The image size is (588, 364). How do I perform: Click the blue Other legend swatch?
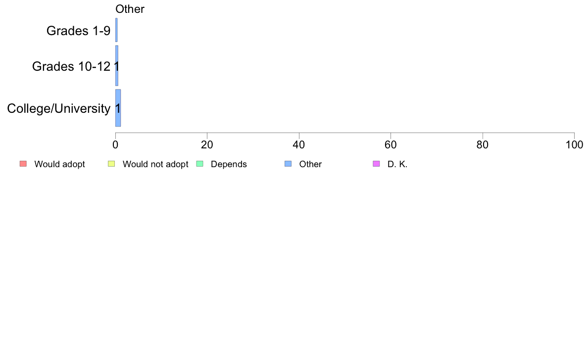click(288, 164)
